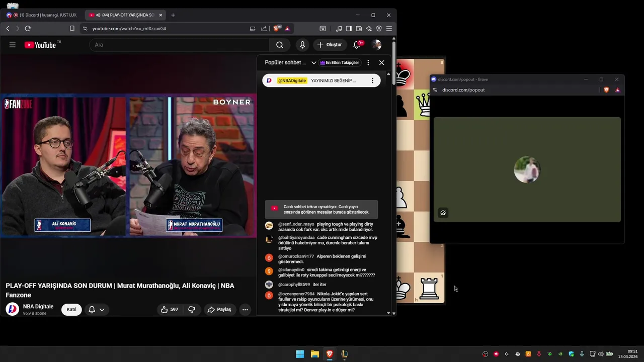Click the chat scrollbar down arrow

coord(388,313)
